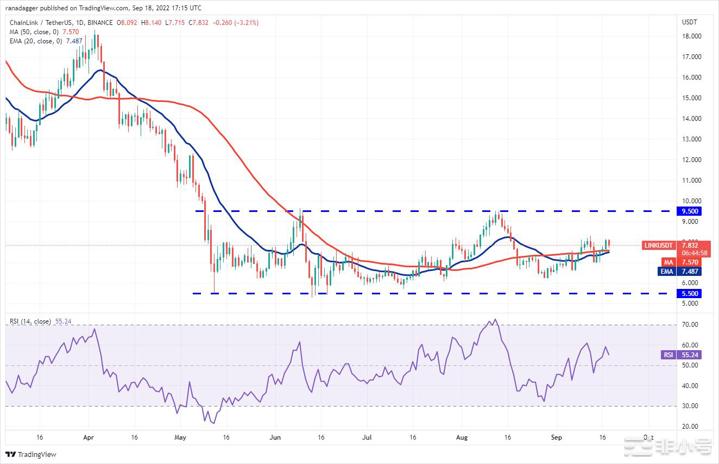Click the red MA value tag
Image resolution: width=719 pixels, height=464 pixels.
pyautogui.click(x=688, y=262)
